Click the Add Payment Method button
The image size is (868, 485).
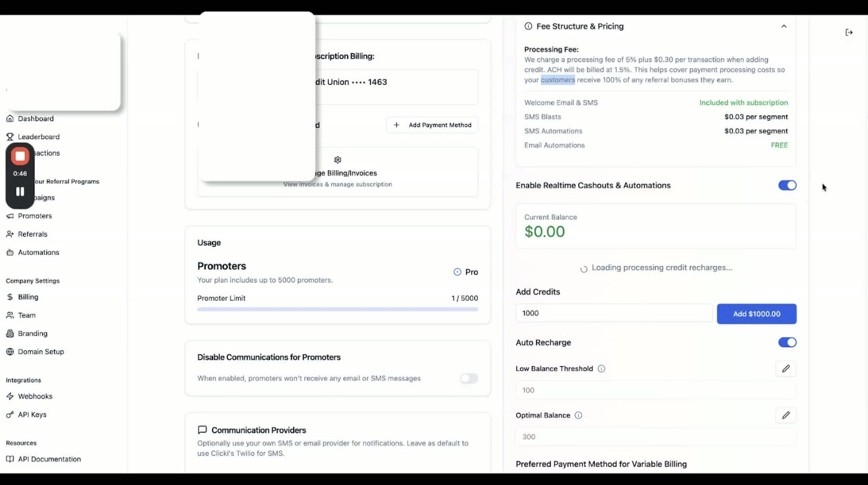[x=432, y=125]
